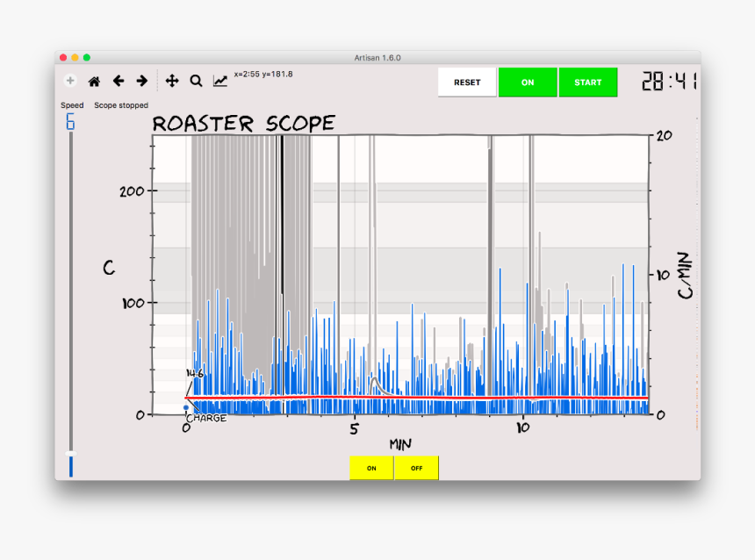The height and width of the screenshot is (560, 755).
Task: Click the plus icon in the toolbar
Action: pyautogui.click(x=70, y=81)
